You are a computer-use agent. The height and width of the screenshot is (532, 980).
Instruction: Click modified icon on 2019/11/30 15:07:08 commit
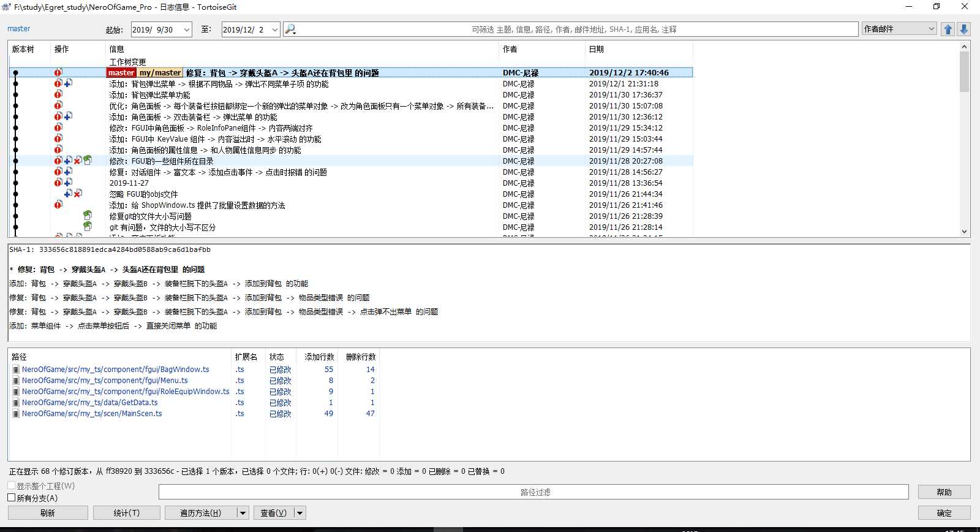(x=58, y=105)
